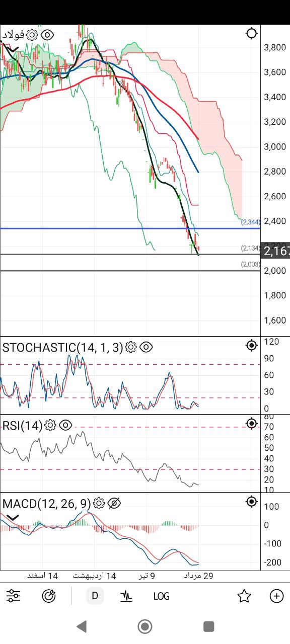
Task: Show hidden MACD via crossed eye
Action: (x=114, y=503)
